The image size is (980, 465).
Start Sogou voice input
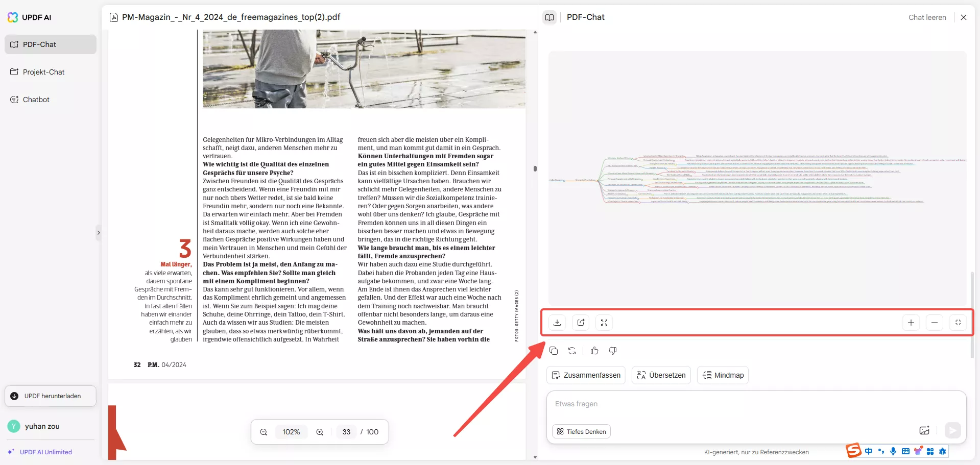(x=893, y=451)
